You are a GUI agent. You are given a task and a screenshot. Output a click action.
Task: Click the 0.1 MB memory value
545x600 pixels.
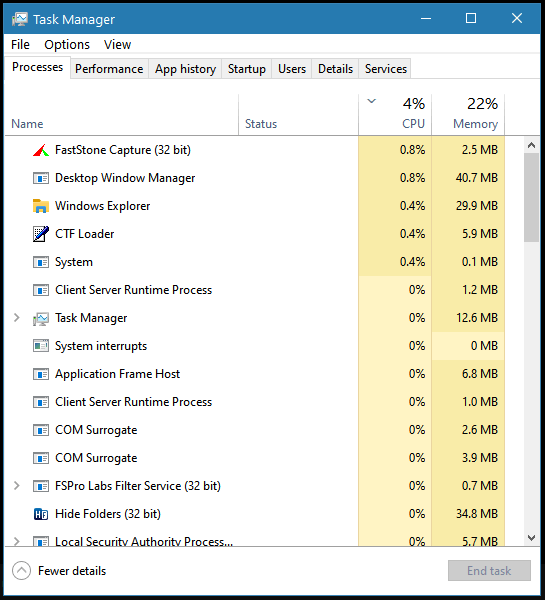480,262
